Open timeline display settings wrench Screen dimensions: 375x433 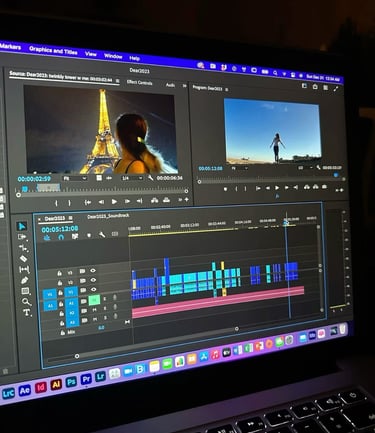click(x=102, y=235)
